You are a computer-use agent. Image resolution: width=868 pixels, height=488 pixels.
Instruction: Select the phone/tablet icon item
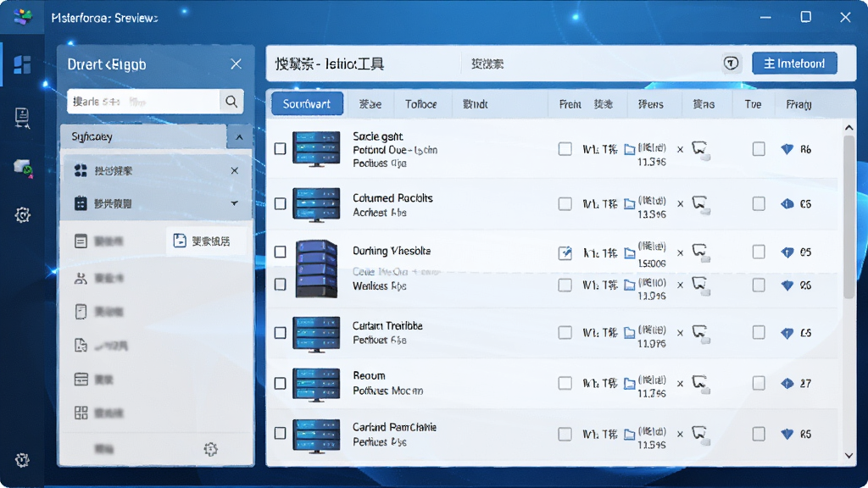coord(81,312)
